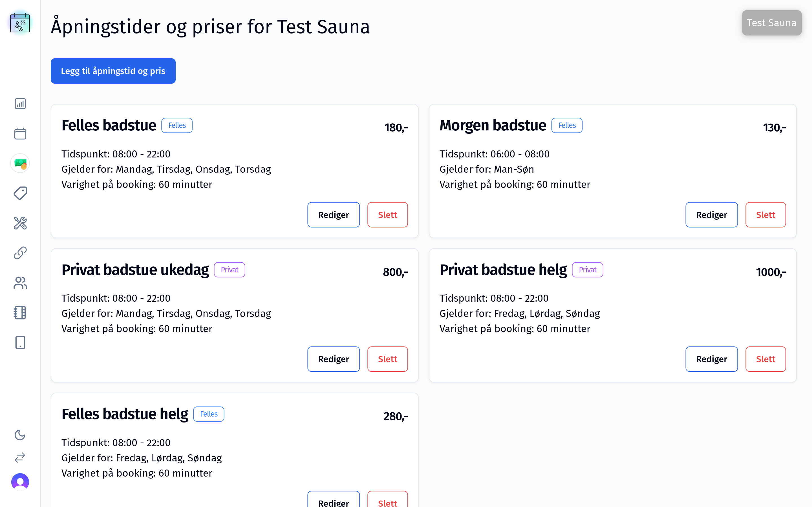The width and height of the screenshot is (812, 507).
Task: Open the users section in the sidebar
Action: 20,283
